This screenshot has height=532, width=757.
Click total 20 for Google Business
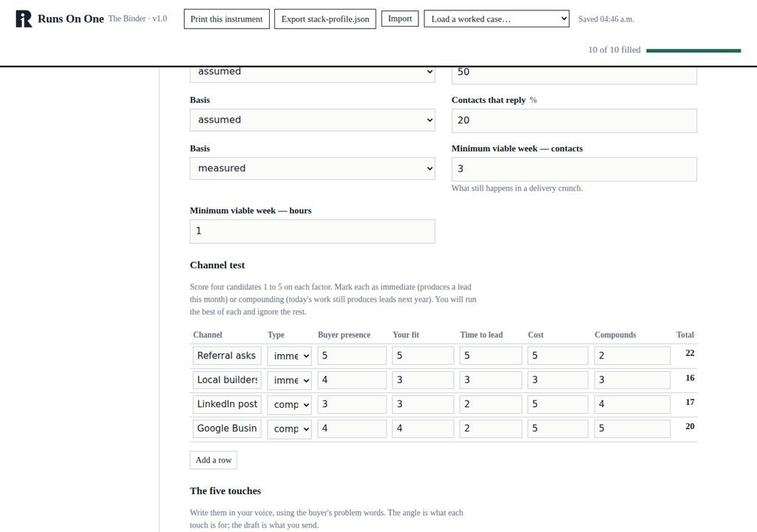coord(690,426)
